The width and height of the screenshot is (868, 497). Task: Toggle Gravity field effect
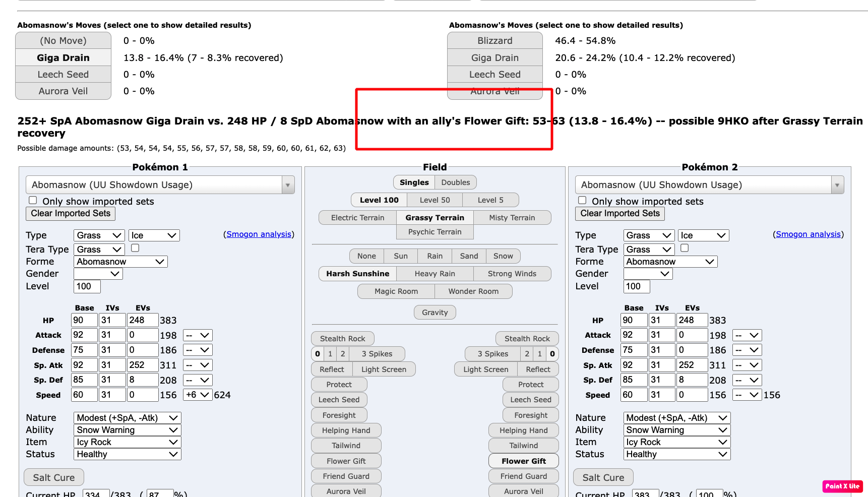(435, 313)
